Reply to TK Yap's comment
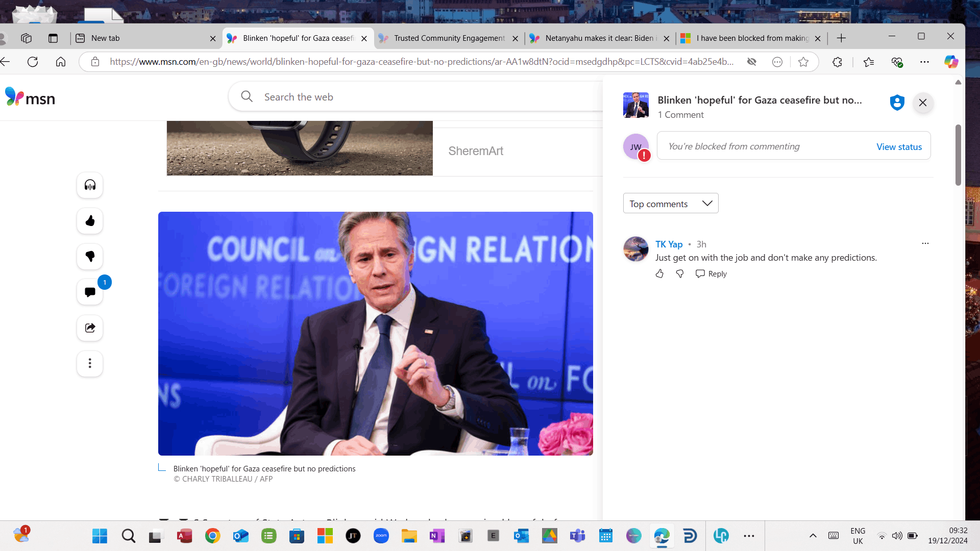The height and width of the screenshot is (551, 980). (x=711, y=274)
